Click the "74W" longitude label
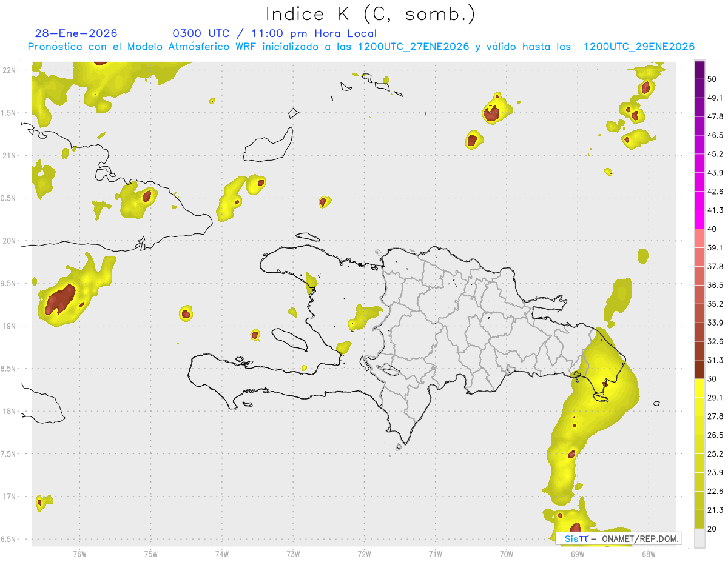This screenshot has height=562, width=728. (222, 553)
